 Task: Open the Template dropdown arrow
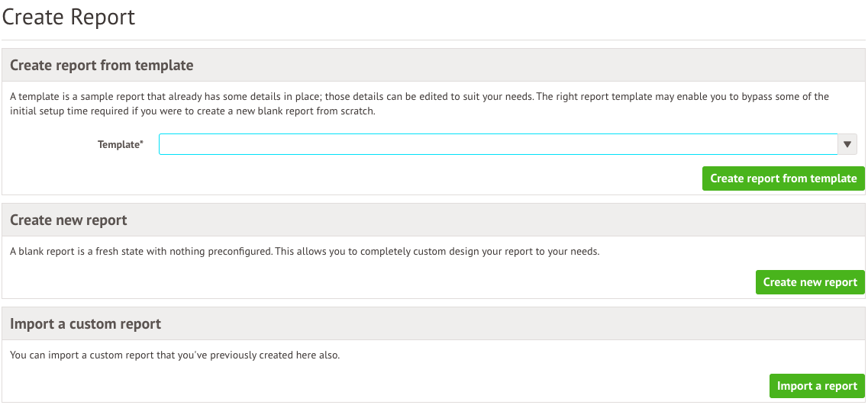click(847, 144)
